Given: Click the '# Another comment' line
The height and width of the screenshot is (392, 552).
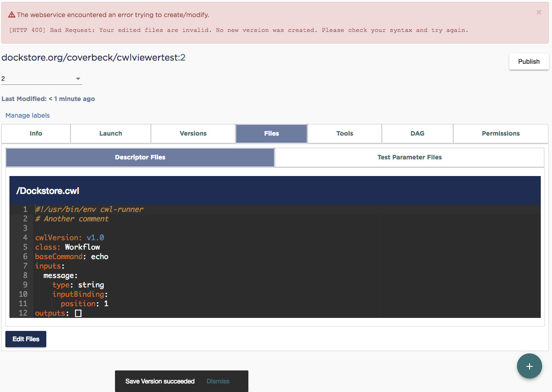Looking at the screenshot, I should pos(72,219).
